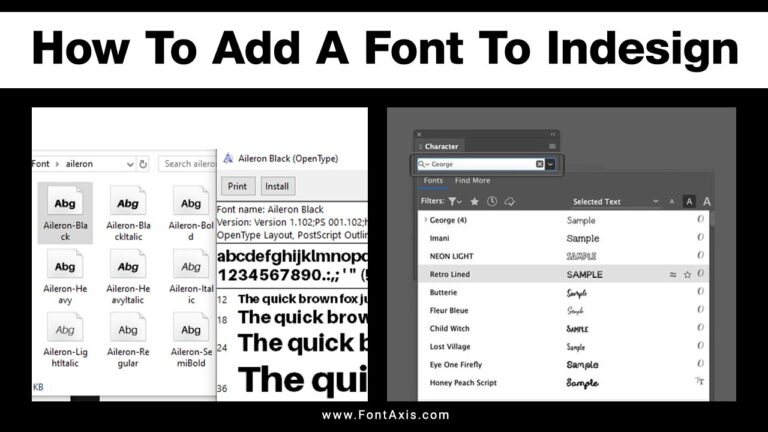Click the OpenType icon on Child Witch row

700,327
